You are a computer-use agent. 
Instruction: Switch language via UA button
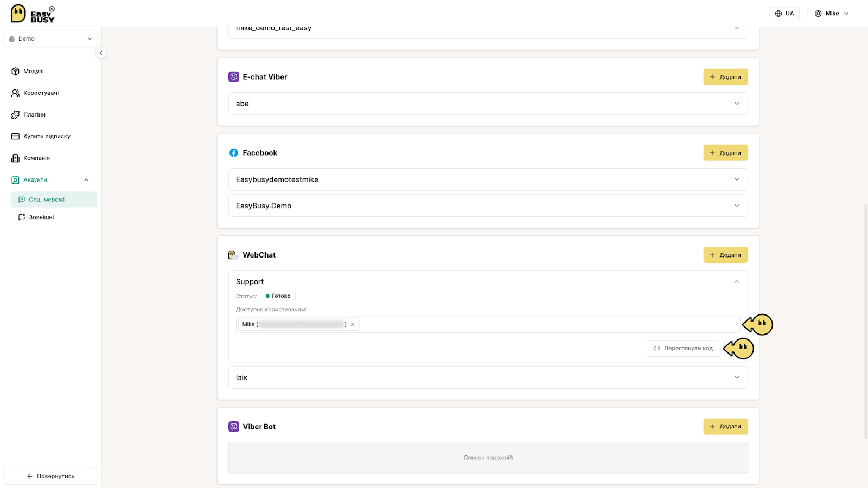tap(784, 14)
